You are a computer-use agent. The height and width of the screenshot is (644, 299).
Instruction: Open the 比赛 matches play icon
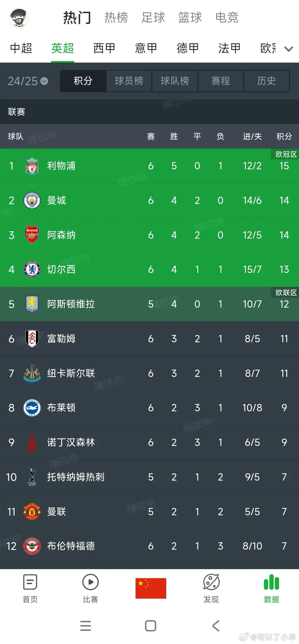[x=91, y=582]
